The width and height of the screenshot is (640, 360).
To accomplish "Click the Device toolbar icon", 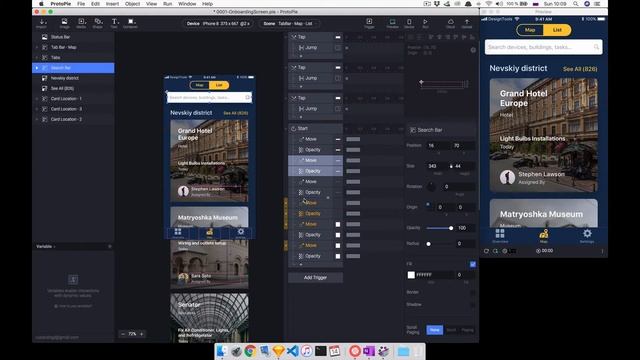I will point(409,23).
